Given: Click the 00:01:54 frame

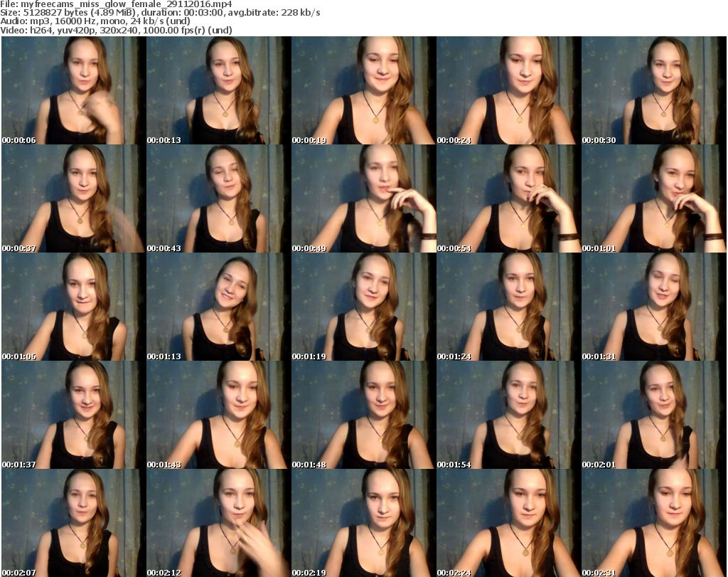Looking at the screenshot, I should point(508,415).
